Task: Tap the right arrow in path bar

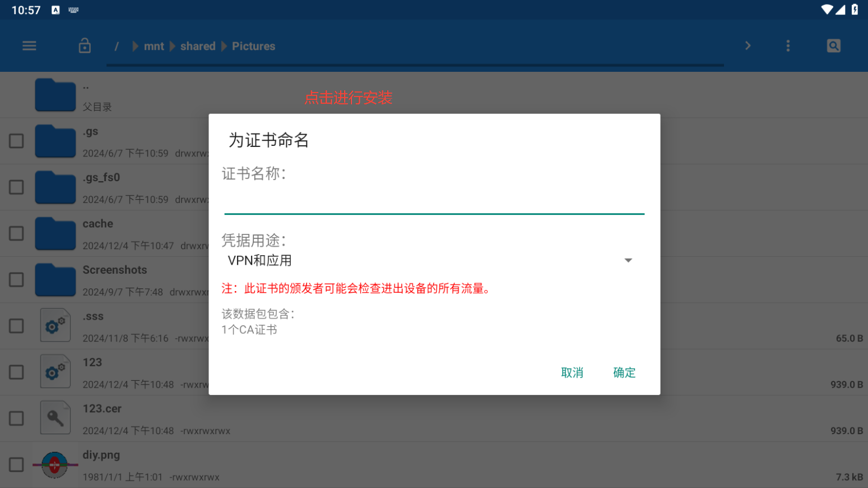Action: point(748,45)
